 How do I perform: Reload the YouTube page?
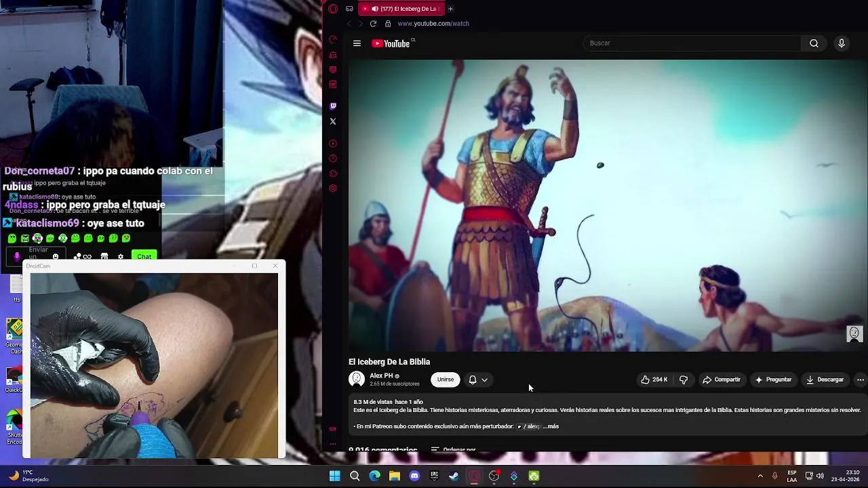(x=373, y=24)
